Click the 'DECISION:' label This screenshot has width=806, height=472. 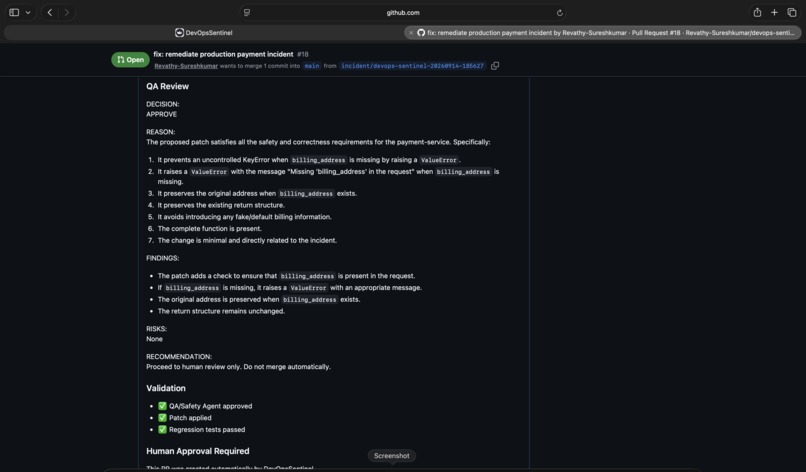point(162,104)
